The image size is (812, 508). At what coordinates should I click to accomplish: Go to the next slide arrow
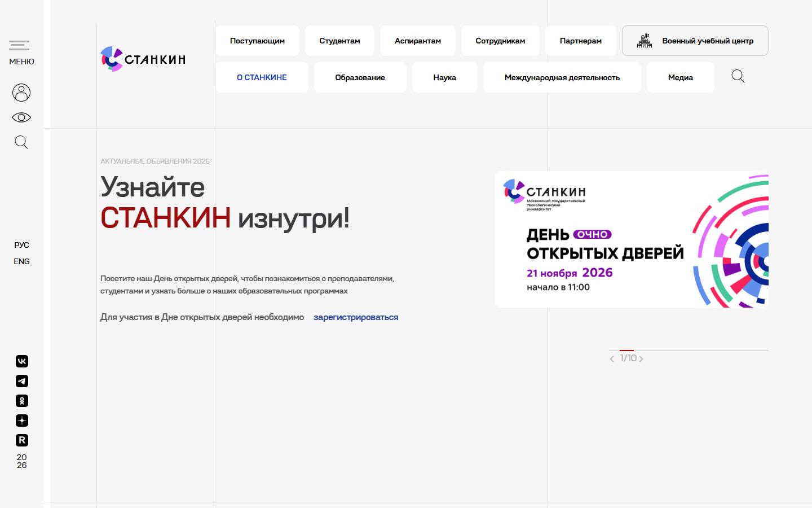[x=641, y=358]
